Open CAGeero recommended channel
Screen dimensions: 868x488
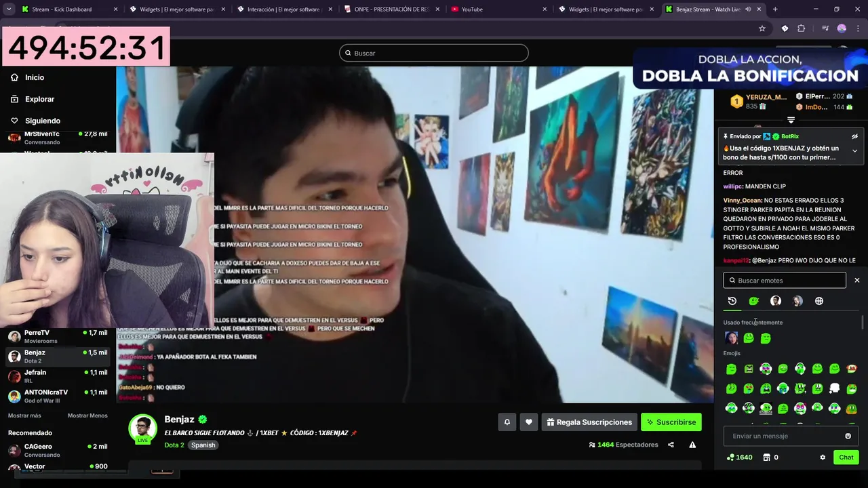pyautogui.click(x=58, y=450)
